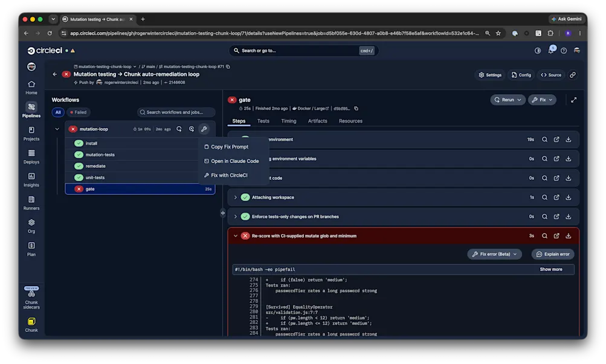
Task: Choose Copy Fix Prompt menu item
Action: (230, 147)
